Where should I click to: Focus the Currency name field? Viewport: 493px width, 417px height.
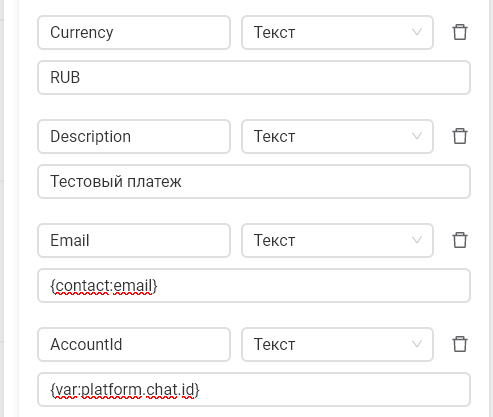134,32
